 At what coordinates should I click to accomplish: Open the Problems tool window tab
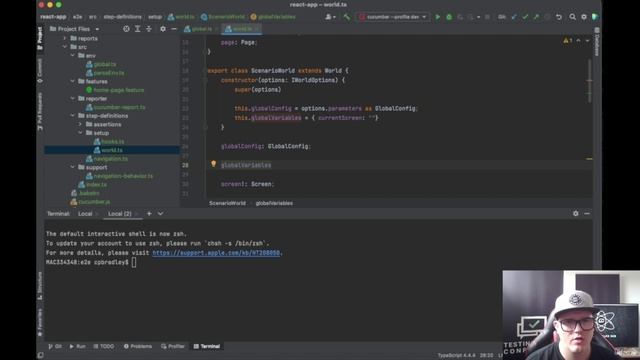[138, 346]
